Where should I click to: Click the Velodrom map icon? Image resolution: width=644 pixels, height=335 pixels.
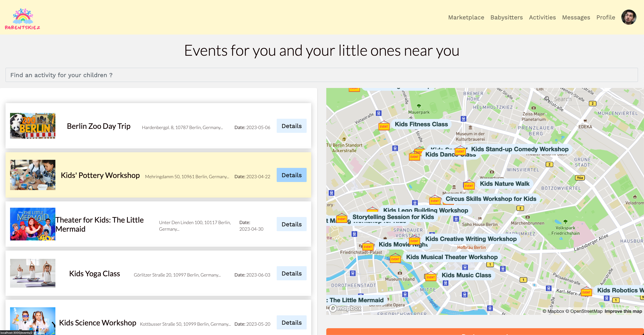635,197
